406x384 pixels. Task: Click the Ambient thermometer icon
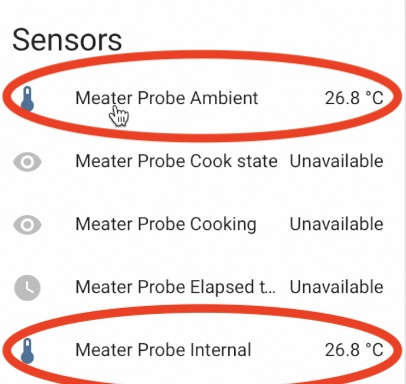pos(28,99)
